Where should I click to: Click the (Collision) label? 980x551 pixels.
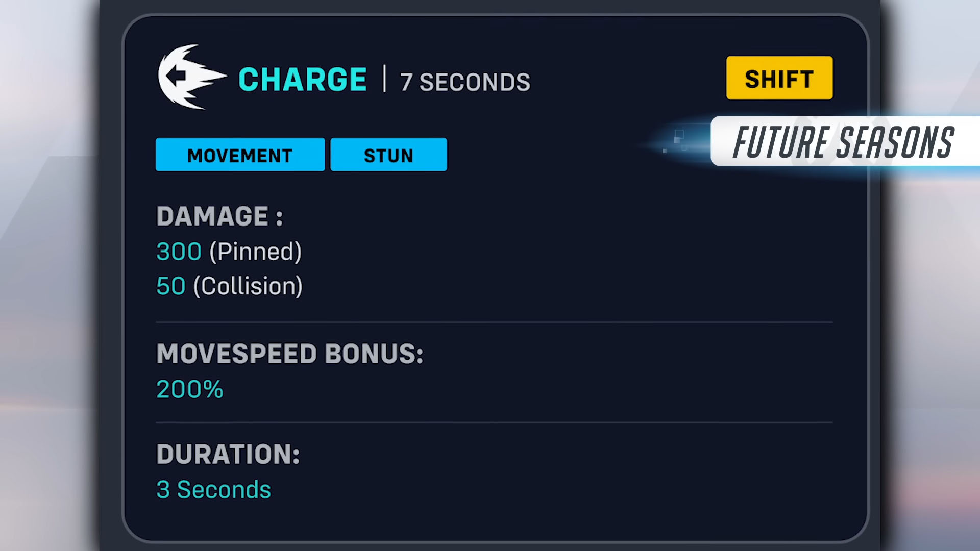pyautogui.click(x=248, y=286)
